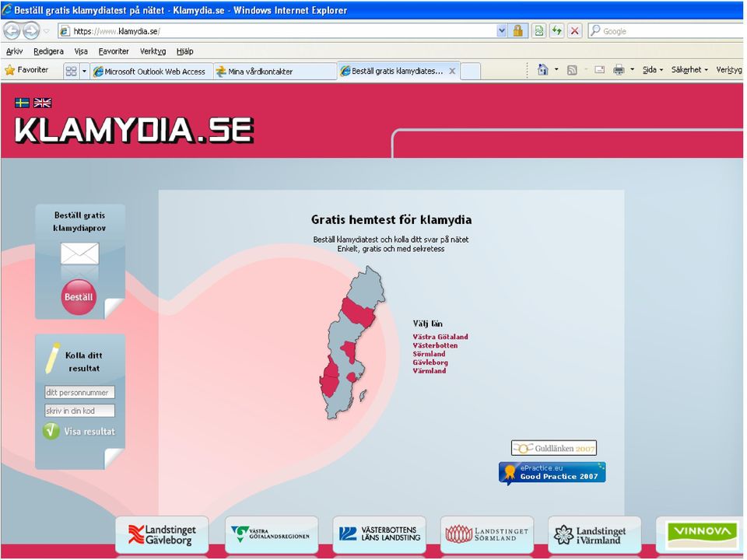
Task: Choose Sörmland county link
Action: coord(429,354)
